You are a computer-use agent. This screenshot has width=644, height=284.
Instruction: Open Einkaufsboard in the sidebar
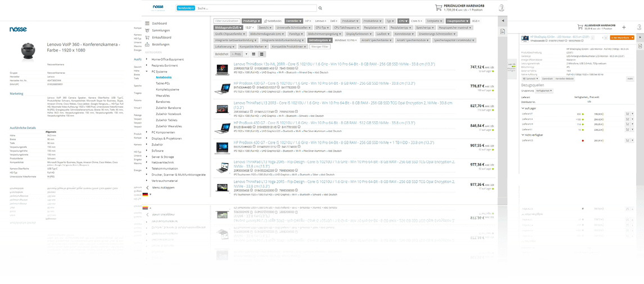(x=161, y=38)
